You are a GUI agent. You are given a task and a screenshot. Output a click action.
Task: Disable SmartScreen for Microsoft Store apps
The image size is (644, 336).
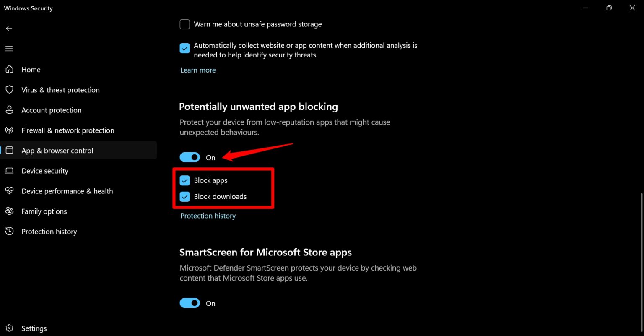[190, 303]
